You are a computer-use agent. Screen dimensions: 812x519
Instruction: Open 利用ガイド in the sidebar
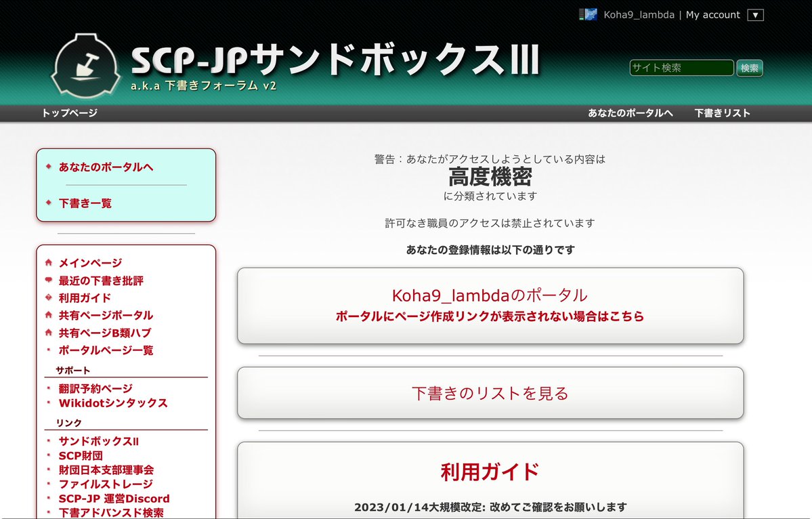click(x=85, y=298)
